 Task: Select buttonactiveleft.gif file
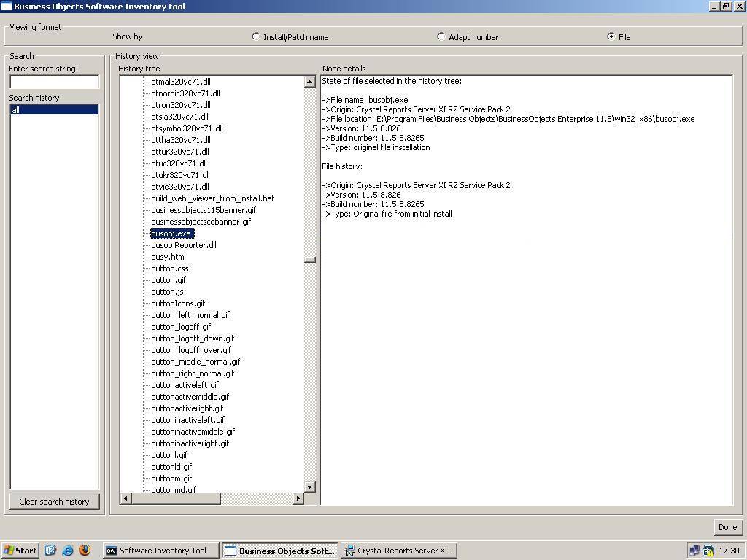pyautogui.click(x=185, y=385)
